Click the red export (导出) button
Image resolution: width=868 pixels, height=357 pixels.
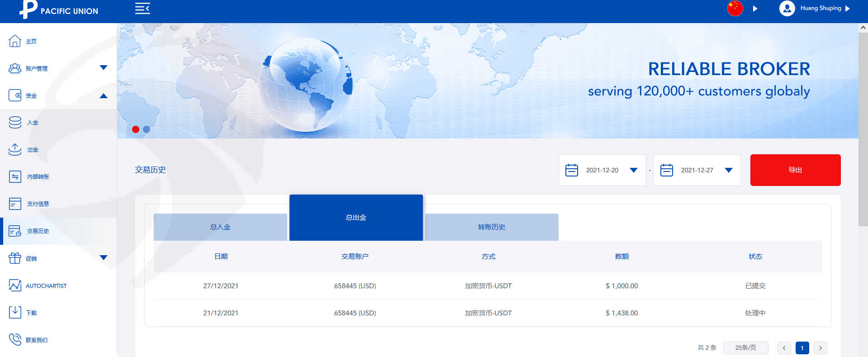[795, 170]
